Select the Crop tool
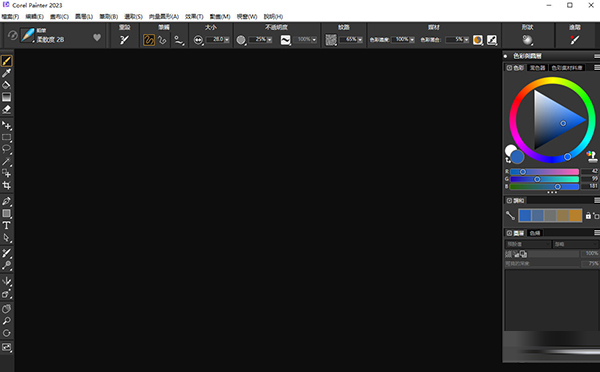This screenshot has width=600, height=372. (7, 186)
